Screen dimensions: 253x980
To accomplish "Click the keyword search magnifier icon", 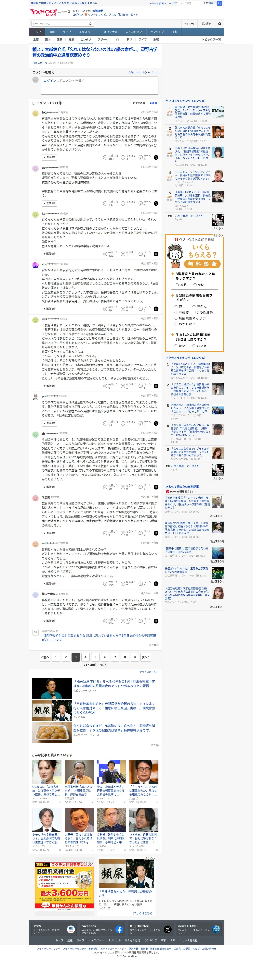I will click(x=90, y=24).
